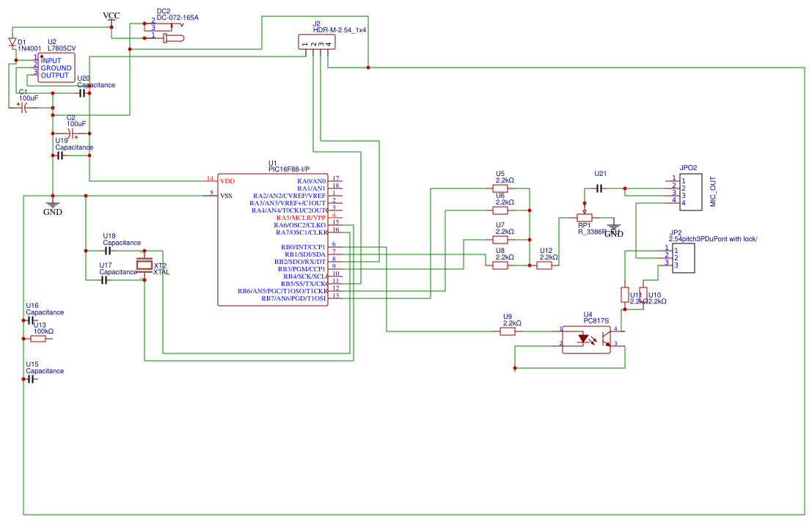Viewport: 812px width, 522px height.
Task: Click the XT2 crystal oscillator symbol
Action: tap(145, 265)
